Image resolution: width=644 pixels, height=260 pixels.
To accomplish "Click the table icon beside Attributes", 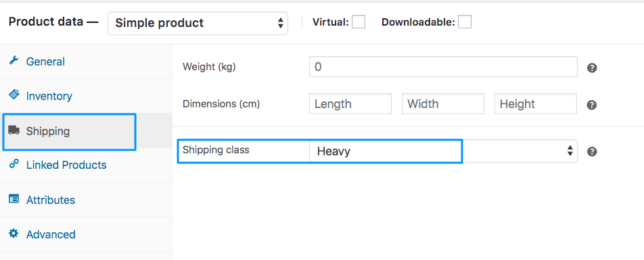I will pos(14,199).
